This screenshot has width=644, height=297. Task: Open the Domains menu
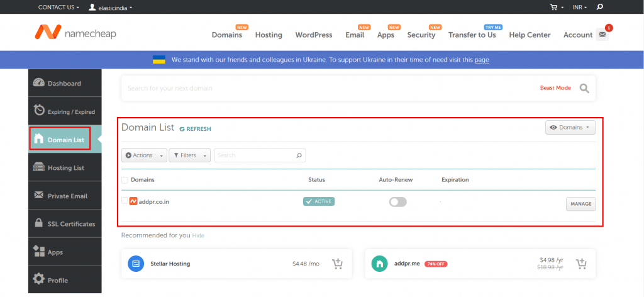226,35
